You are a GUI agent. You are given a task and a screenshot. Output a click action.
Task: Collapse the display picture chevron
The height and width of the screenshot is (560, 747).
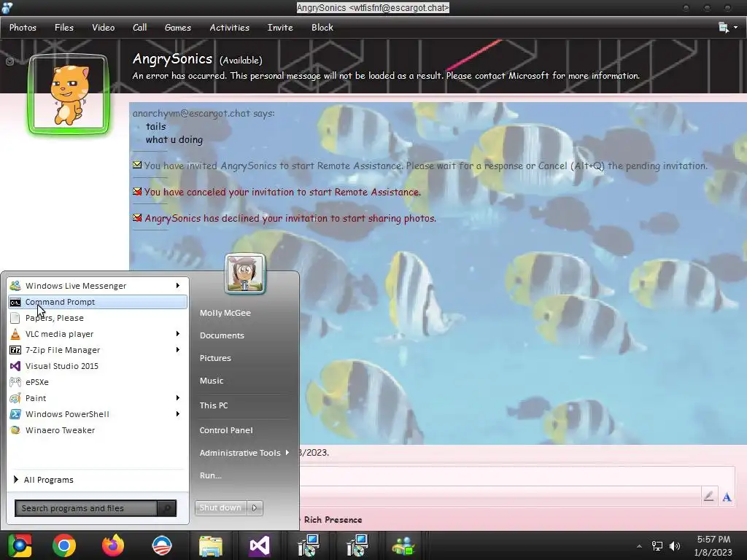pyautogui.click(x=9, y=61)
